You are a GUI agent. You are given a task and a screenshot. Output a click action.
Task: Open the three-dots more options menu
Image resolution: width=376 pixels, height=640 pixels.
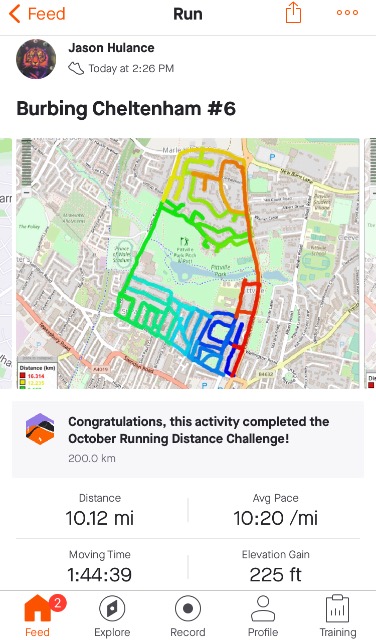[x=347, y=13]
